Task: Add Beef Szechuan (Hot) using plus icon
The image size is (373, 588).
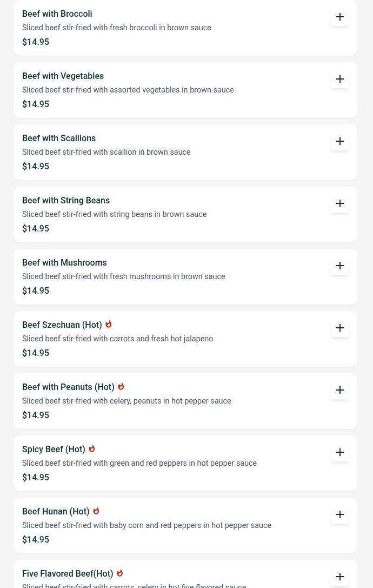Action: [339, 328]
